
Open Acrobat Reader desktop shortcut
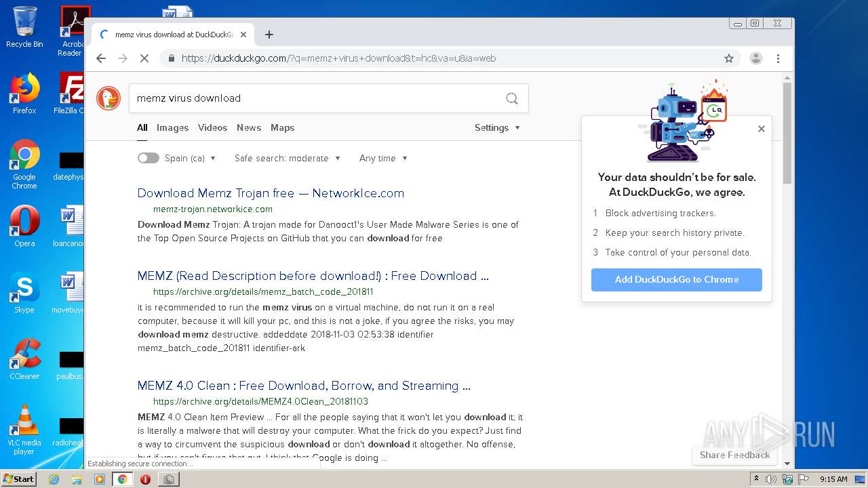click(x=72, y=31)
